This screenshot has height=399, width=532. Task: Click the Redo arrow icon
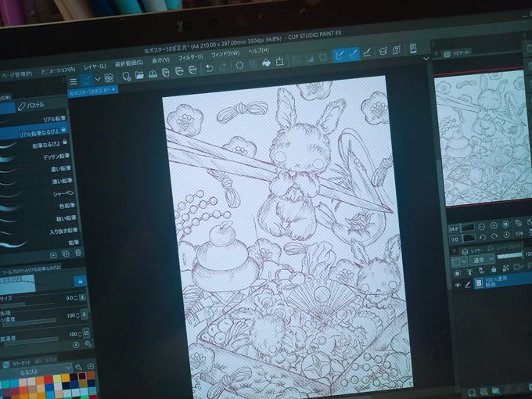pos(222,66)
